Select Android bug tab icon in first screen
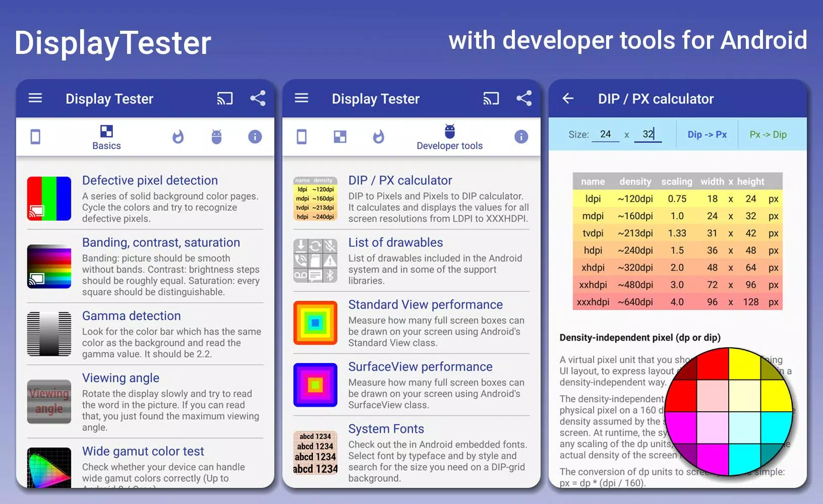The image size is (823, 504). tap(216, 137)
